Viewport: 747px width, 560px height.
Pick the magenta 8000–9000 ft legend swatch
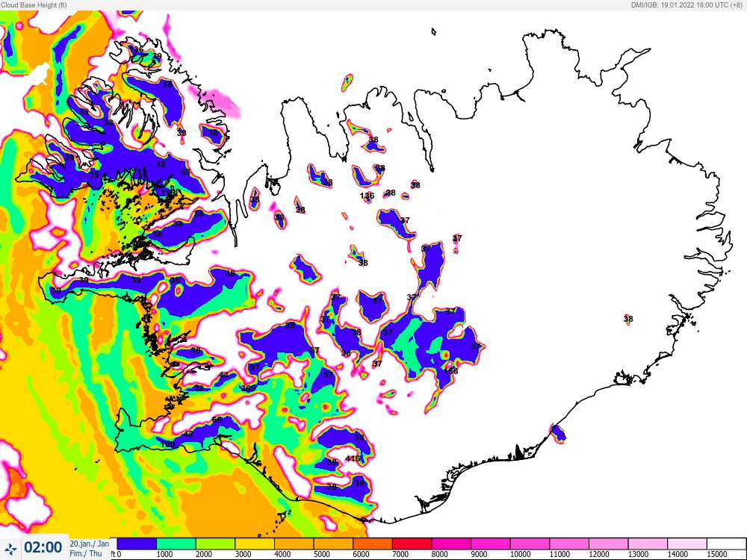pyautogui.click(x=451, y=544)
